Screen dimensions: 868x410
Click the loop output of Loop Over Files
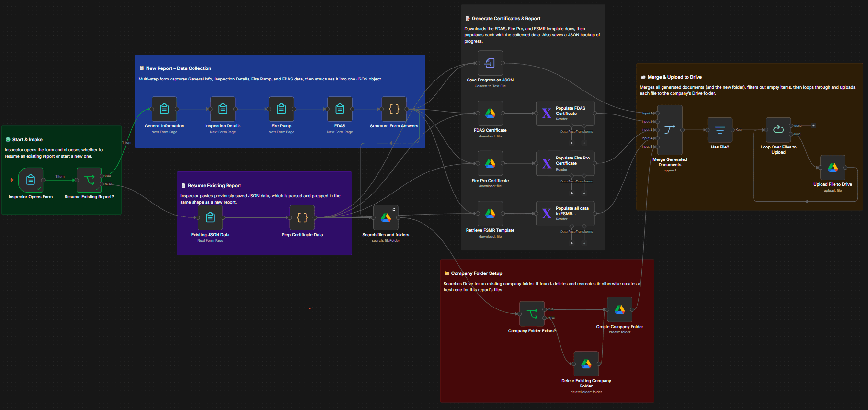791,134
